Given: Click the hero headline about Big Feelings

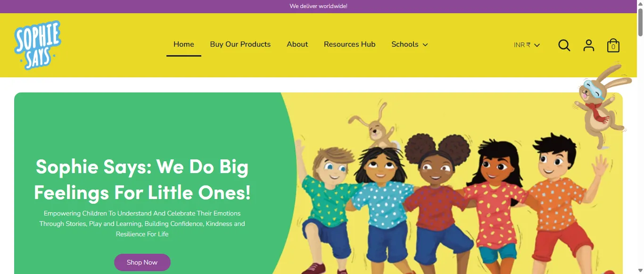Looking at the screenshot, I should pyautogui.click(x=142, y=179).
